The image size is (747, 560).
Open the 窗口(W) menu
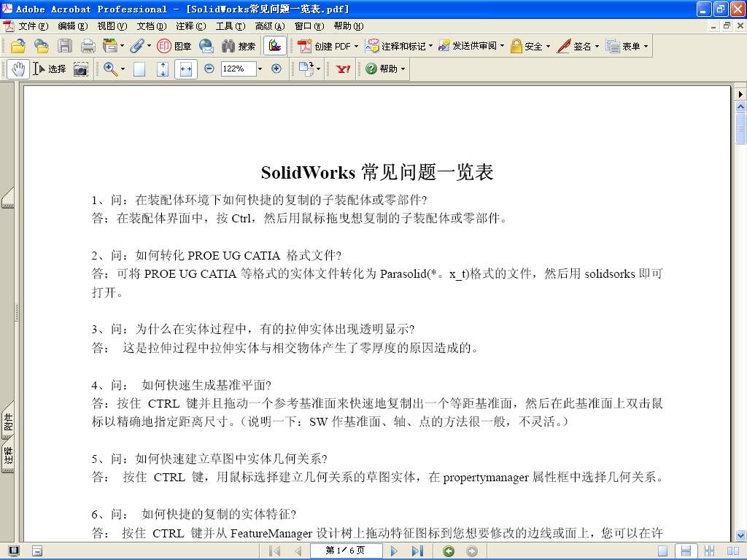click(309, 26)
